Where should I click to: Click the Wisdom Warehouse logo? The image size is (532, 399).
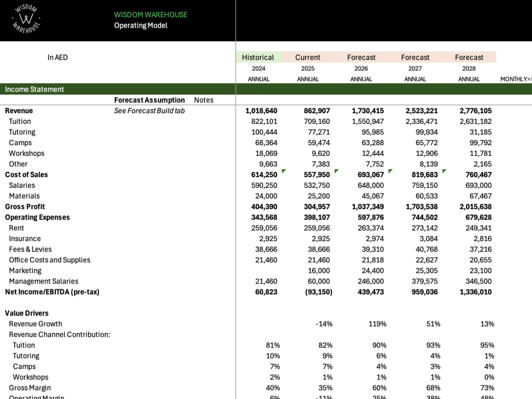coord(26,19)
